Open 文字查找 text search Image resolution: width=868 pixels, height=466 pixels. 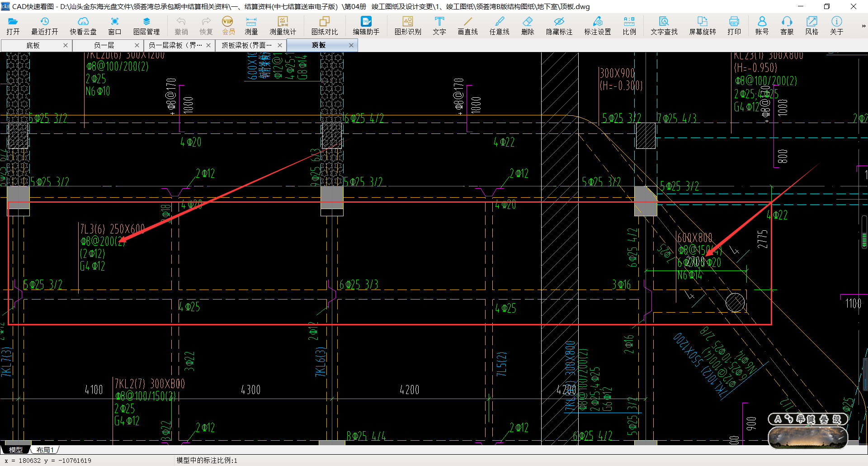click(x=664, y=26)
